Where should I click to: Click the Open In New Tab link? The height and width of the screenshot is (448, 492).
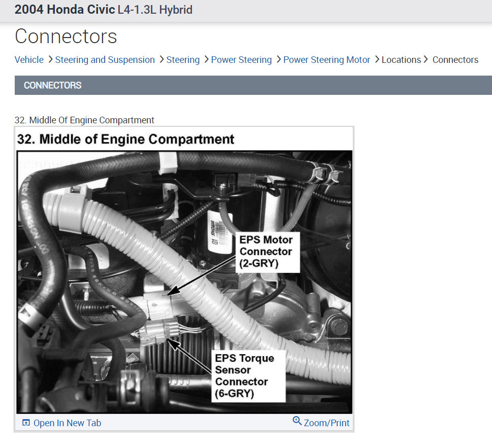67,423
